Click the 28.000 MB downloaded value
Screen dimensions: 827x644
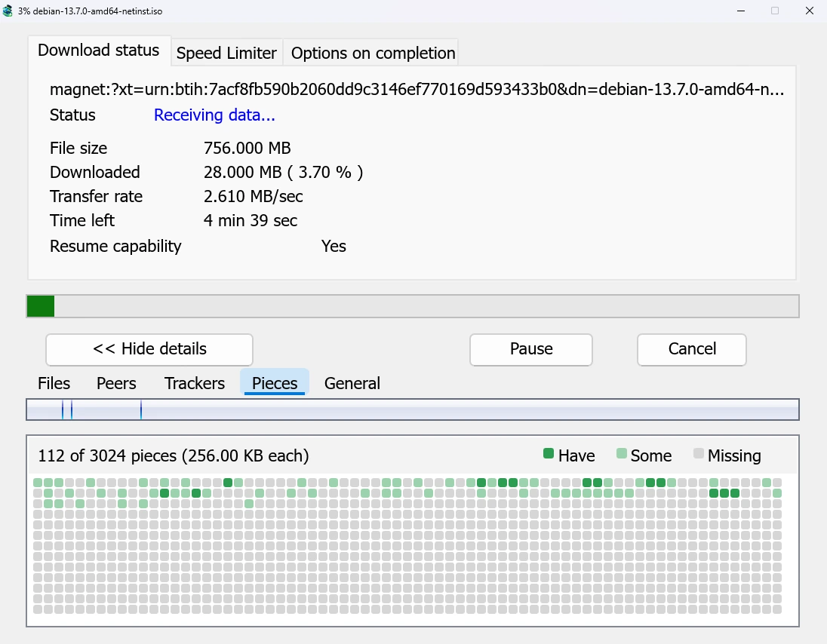pyautogui.click(x=283, y=173)
